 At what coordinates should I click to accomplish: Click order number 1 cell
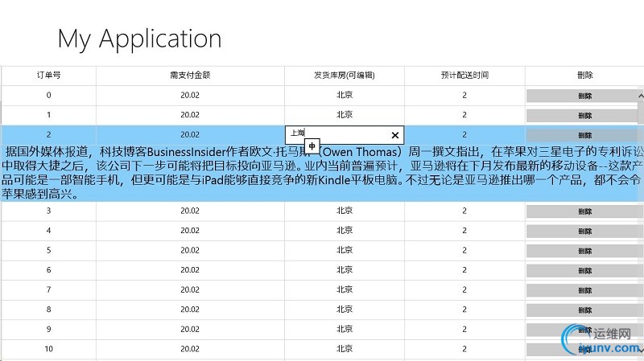pos(49,115)
